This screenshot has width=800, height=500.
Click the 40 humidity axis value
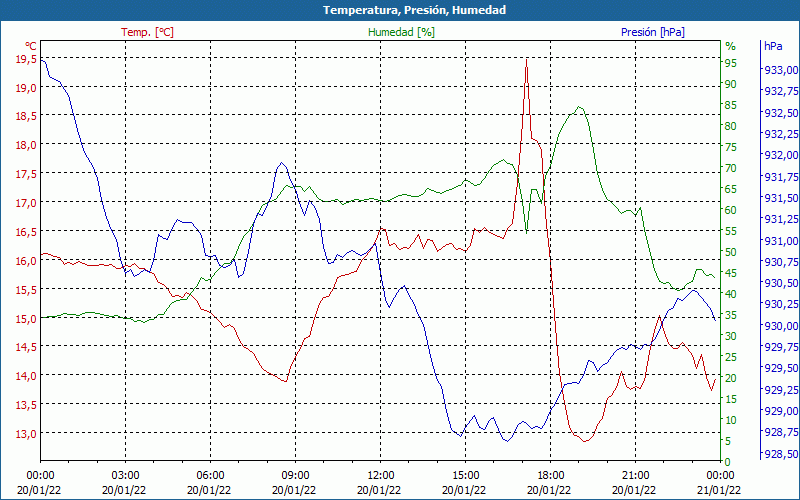(731, 294)
